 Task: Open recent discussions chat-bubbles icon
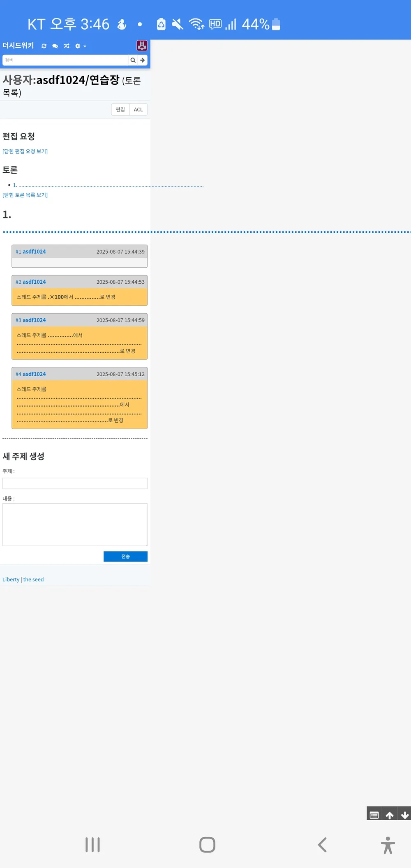point(55,46)
